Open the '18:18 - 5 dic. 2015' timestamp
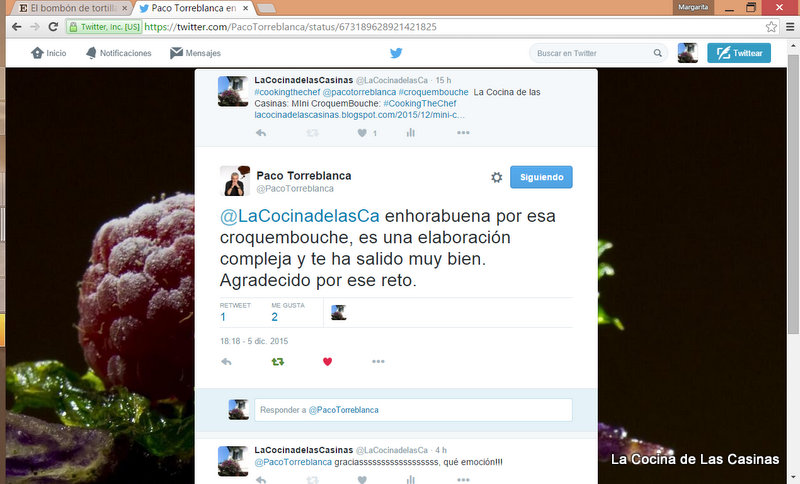Viewport: 800px width, 484px height. coord(254,341)
